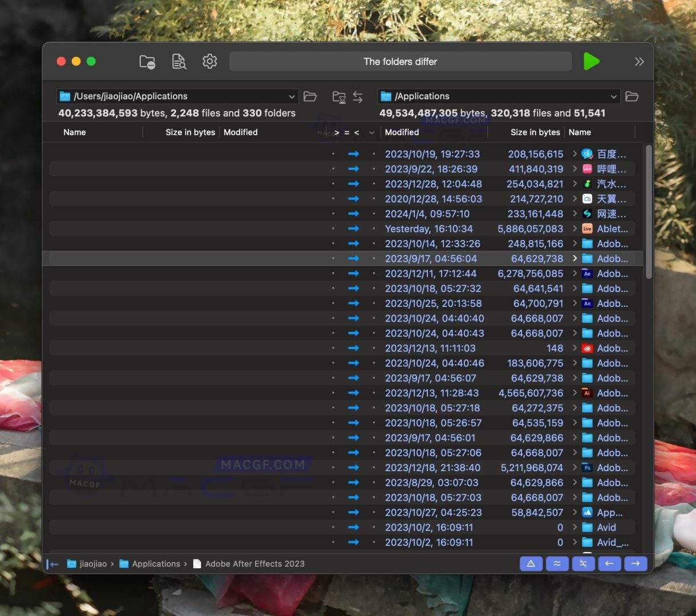This screenshot has height=616, width=696.
Task: Expand the toolbar overflow double chevron
Action: [x=639, y=62]
